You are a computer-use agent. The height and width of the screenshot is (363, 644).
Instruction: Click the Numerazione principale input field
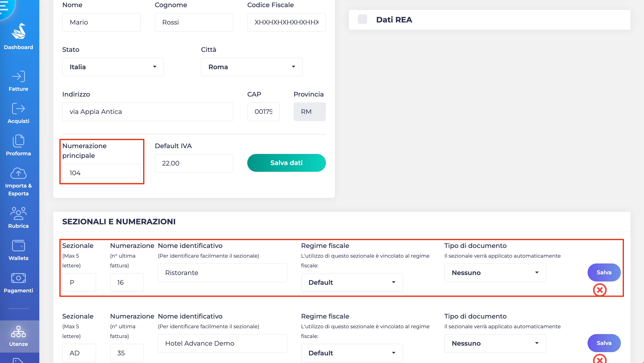click(x=102, y=173)
